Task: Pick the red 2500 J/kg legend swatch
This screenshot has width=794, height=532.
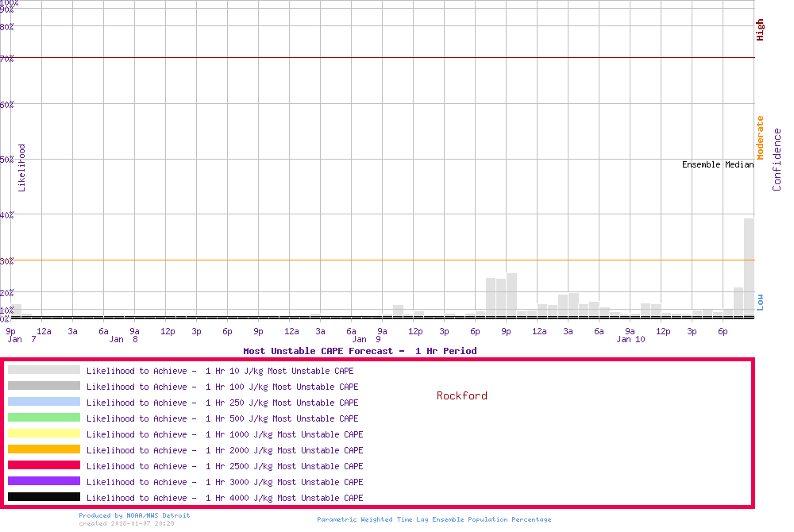Action: (x=44, y=465)
